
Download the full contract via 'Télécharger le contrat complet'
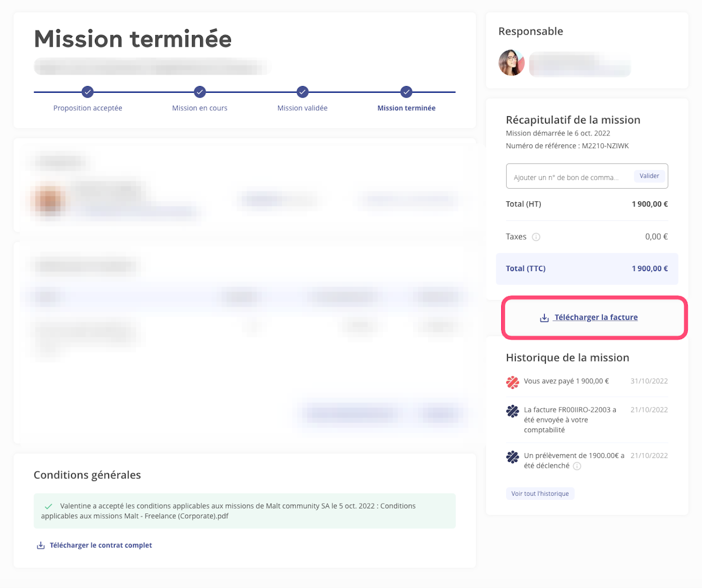(x=101, y=545)
